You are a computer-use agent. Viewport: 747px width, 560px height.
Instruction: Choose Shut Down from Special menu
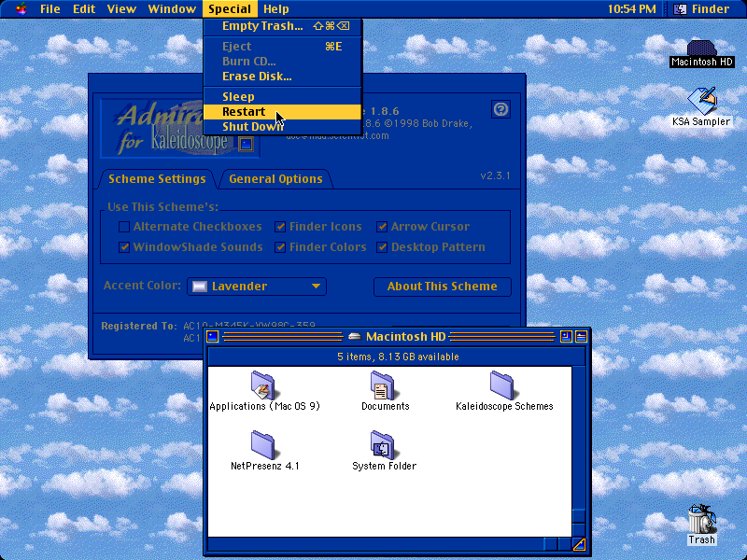pyautogui.click(x=283, y=127)
